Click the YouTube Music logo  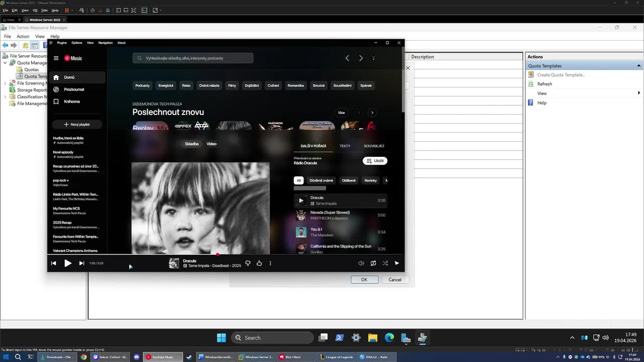coord(73,58)
